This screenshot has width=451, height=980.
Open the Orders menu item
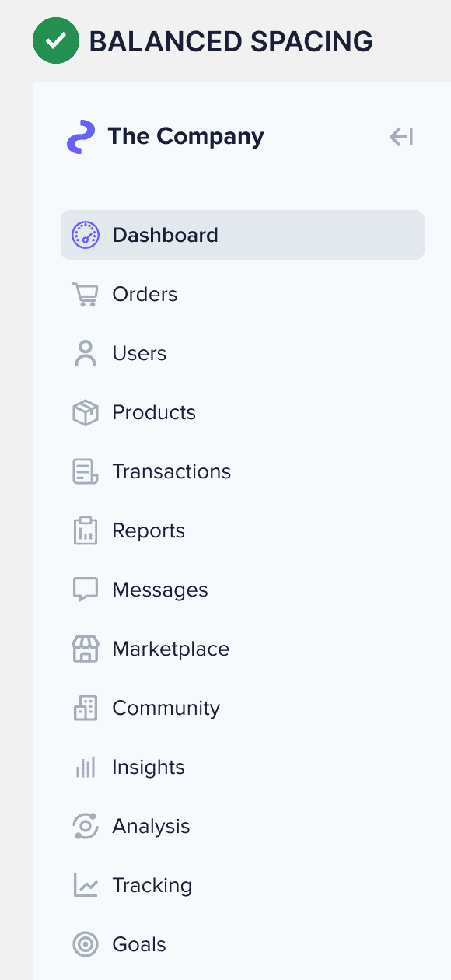tap(243, 294)
